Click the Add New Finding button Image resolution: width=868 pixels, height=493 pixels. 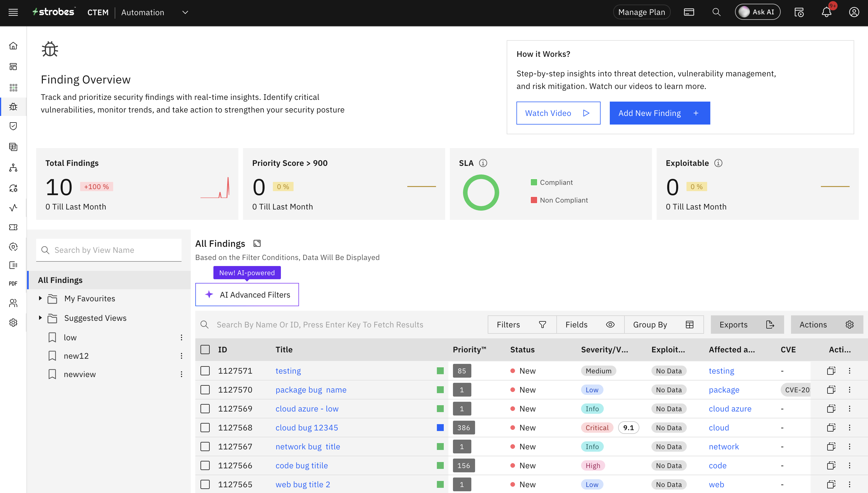click(x=659, y=113)
